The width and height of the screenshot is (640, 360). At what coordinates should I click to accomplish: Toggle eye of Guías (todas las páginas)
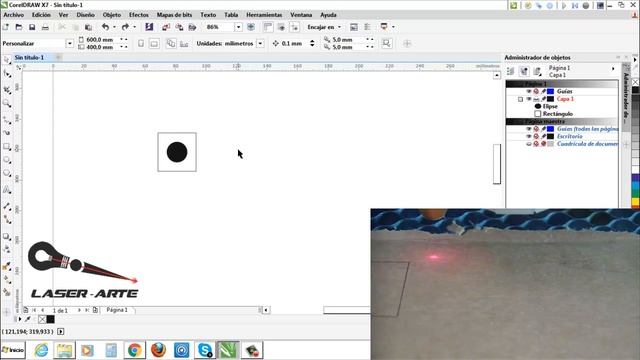[529, 129]
